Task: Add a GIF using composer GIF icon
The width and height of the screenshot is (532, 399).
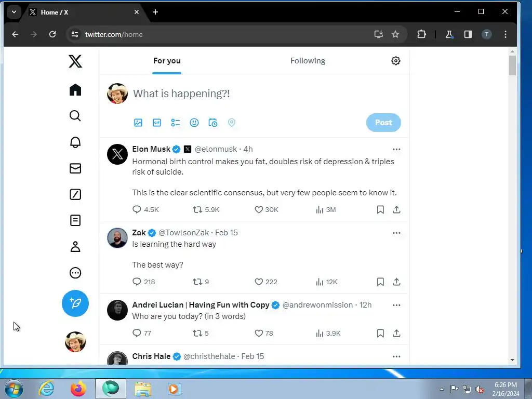Action: (x=157, y=123)
